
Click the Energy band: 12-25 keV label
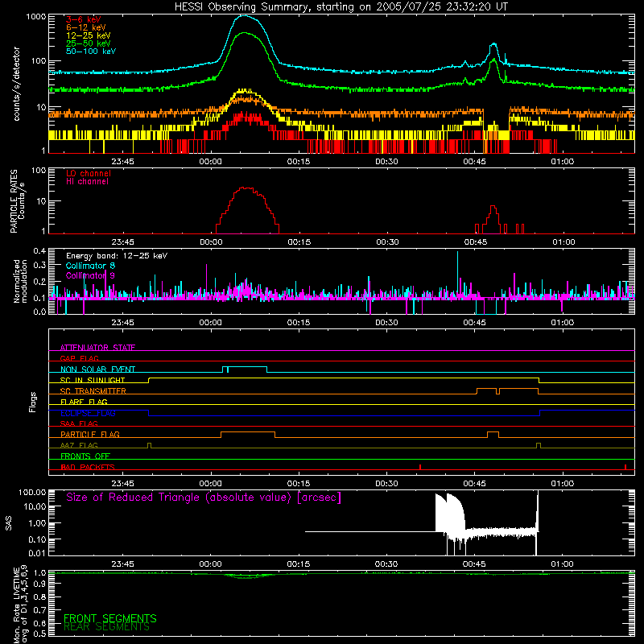click(117, 256)
